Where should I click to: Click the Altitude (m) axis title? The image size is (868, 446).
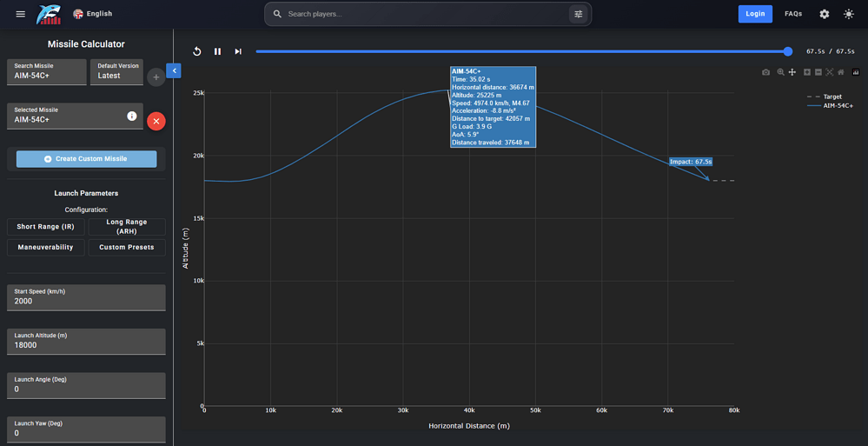tap(186, 250)
